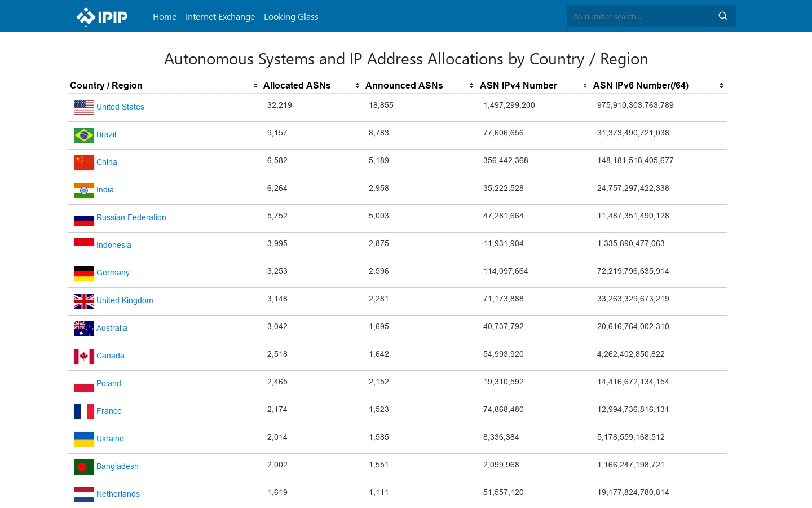Sort table by ASN IPv4 Number column
Viewport: 812px width, 508px height.
coord(534,86)
